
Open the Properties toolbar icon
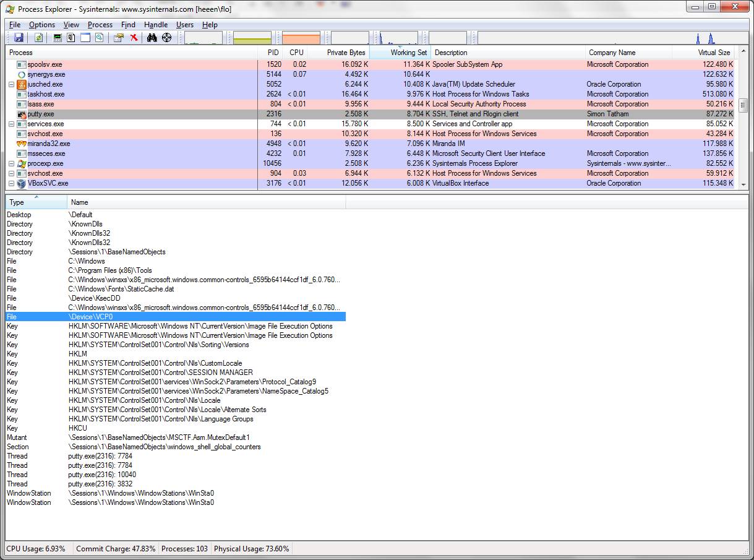tap(119, 38)
